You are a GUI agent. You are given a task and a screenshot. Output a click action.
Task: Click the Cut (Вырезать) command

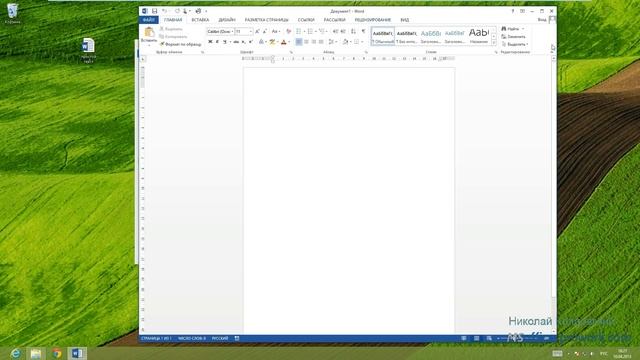pyautogui.click(x=171, y=29)
